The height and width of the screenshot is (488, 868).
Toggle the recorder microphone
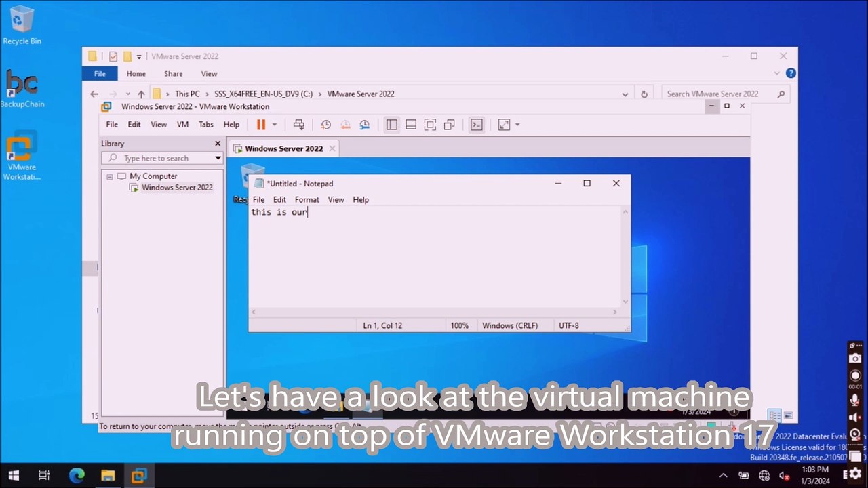tap(855, 401)
